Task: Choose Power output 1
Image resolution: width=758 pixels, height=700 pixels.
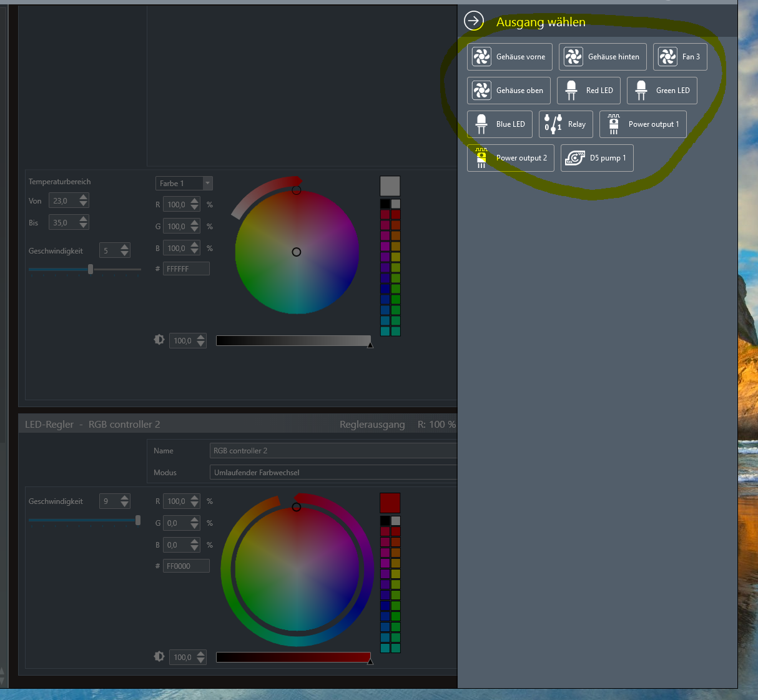Action: 642,124
